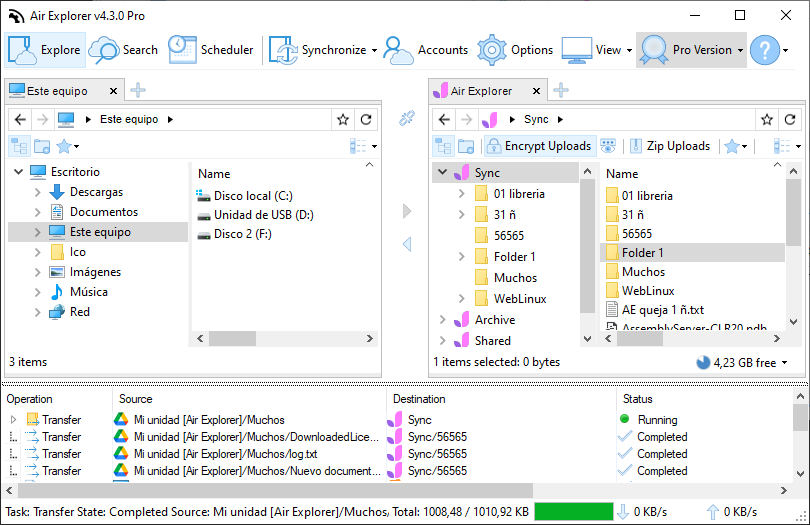The height and width of the screenshot is (525, 810).
Task: Open the free space dropdown
Action: (x=784, y=363)
